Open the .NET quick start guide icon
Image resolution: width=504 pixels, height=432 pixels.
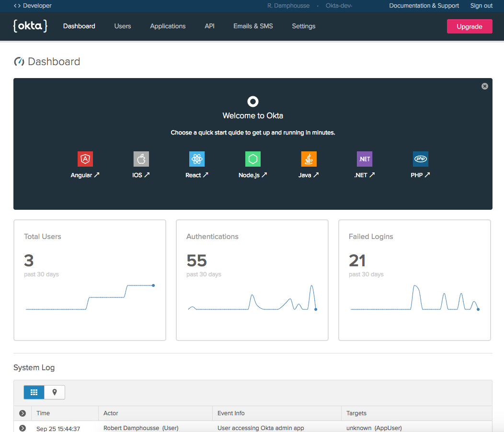[364, 159]
